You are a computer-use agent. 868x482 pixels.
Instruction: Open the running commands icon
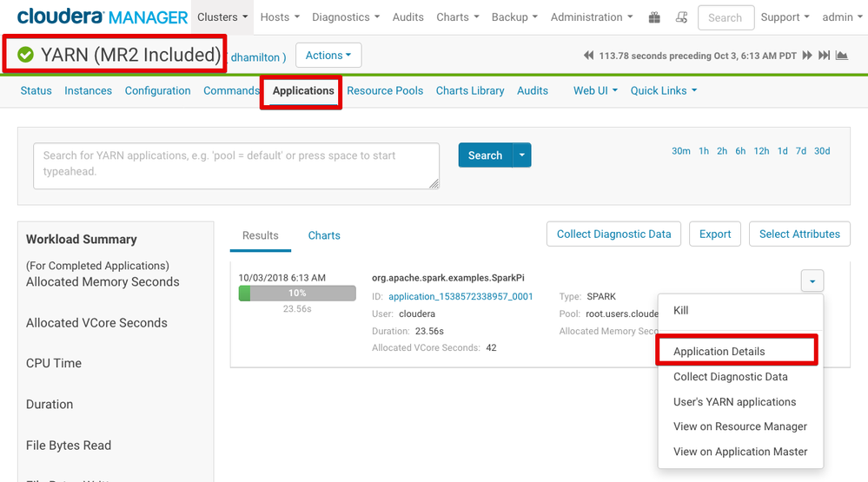[x=681, y=17]
